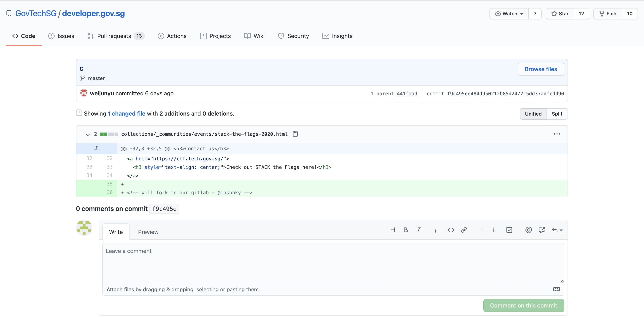
Task: Collapse the stack-the-flags-2020.html file diff
Action: (x=88, y=135)
